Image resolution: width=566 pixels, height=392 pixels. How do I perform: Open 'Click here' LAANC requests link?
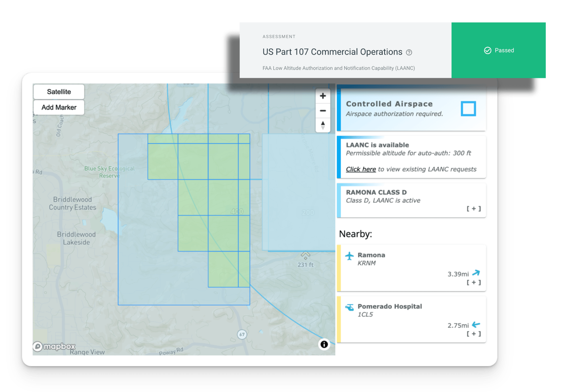pyautogui.click(x=361, y=169)
